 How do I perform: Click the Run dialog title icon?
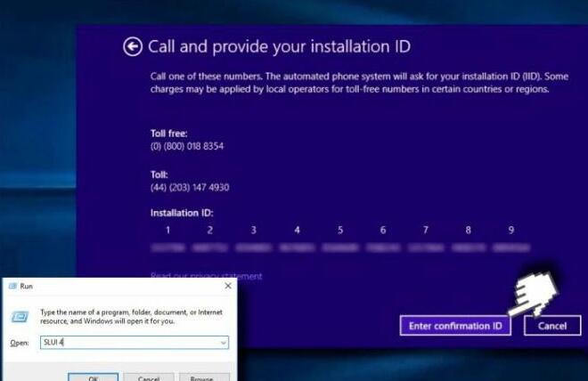[x=12, y=286]
